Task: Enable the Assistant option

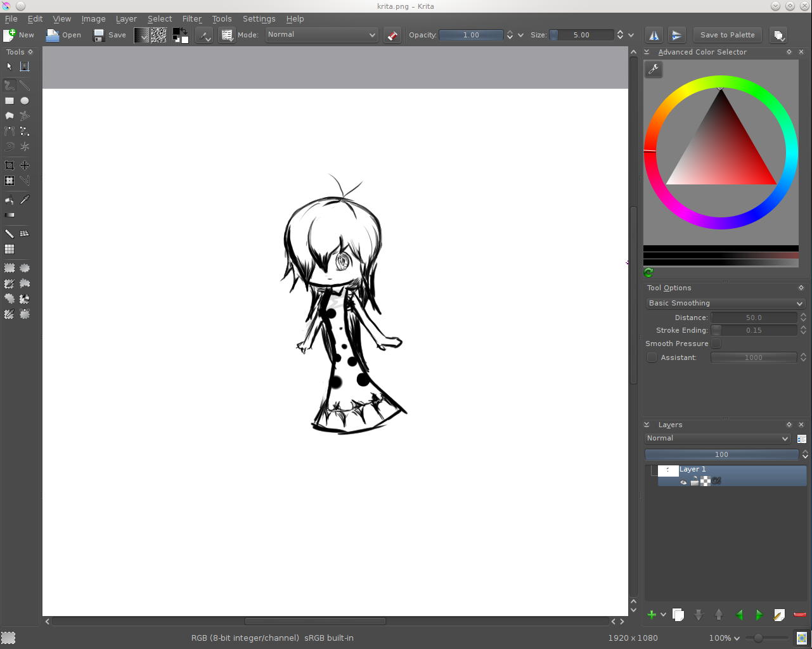Action: 652,357
